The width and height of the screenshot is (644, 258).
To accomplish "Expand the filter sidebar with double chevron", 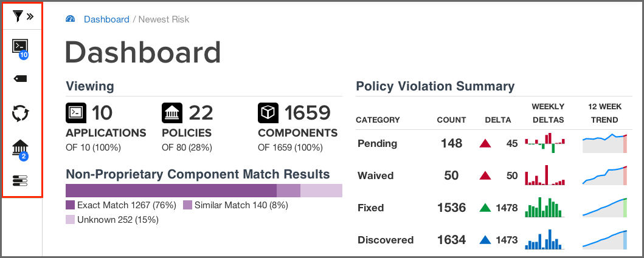I will (x=30, y=16).
